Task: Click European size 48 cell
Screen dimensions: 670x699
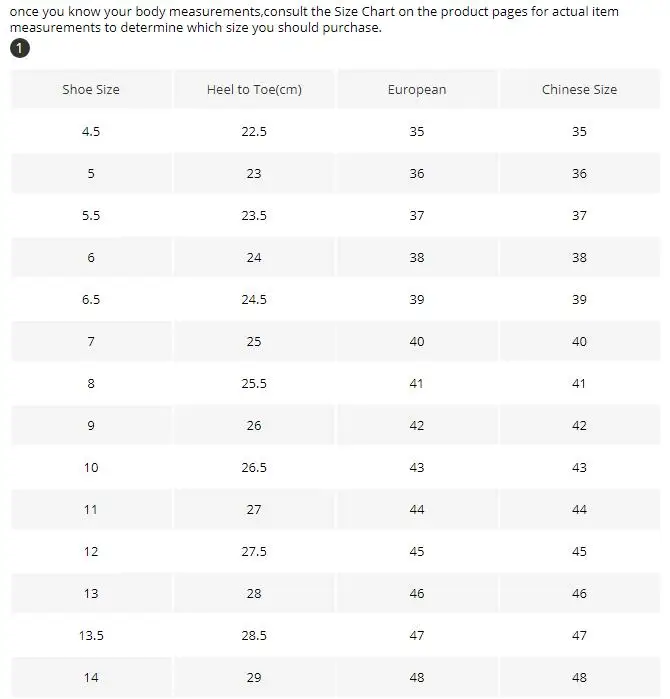Action: point(417,677)
